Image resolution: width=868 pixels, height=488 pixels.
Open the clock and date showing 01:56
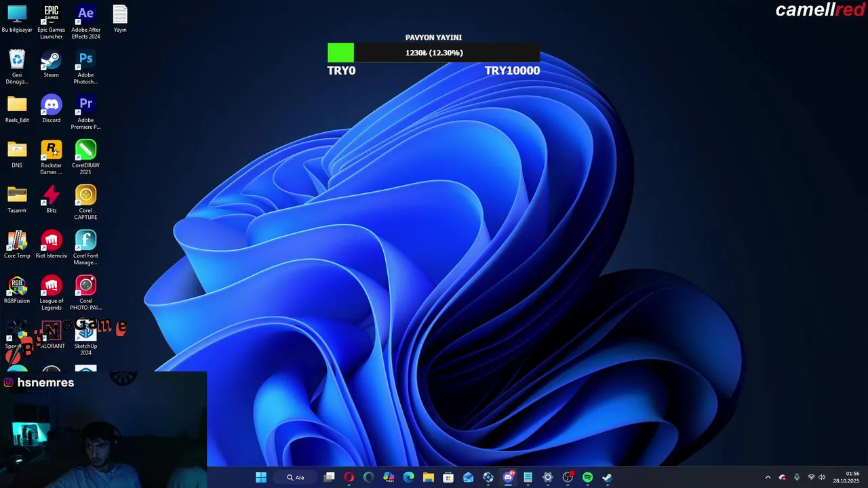847,477
